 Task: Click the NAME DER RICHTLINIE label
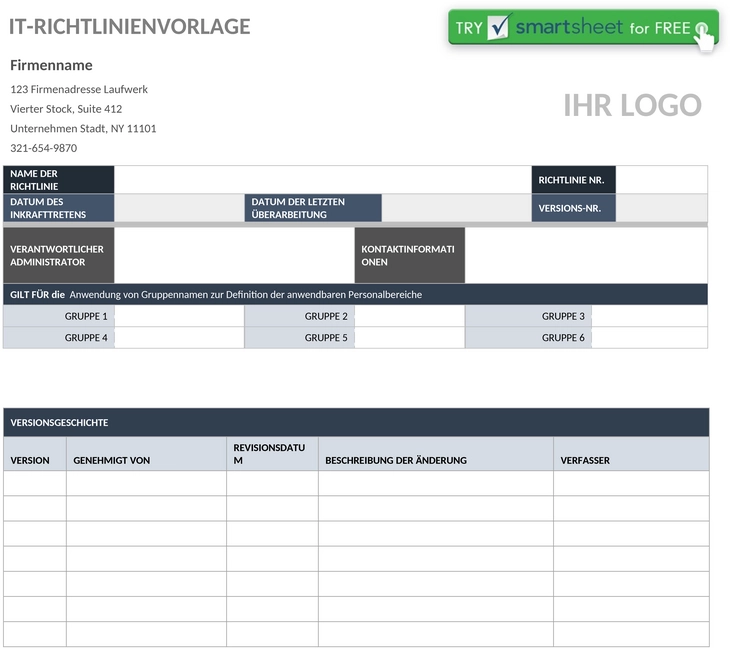point(59,180)
